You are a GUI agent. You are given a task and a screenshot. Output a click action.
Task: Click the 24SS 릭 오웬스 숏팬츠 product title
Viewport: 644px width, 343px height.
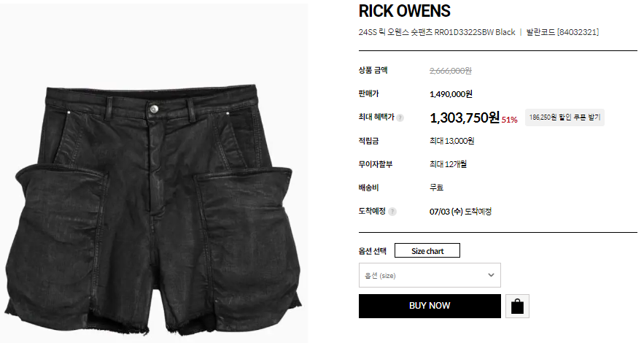click(437, 32)
